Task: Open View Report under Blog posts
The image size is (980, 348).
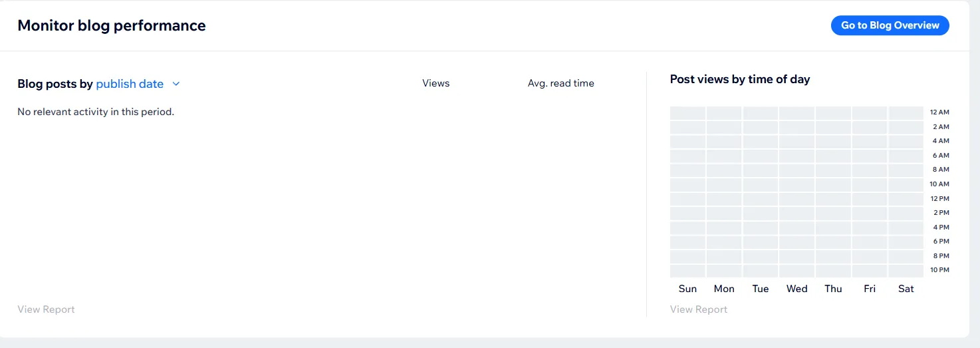Action: coord(46,309)
